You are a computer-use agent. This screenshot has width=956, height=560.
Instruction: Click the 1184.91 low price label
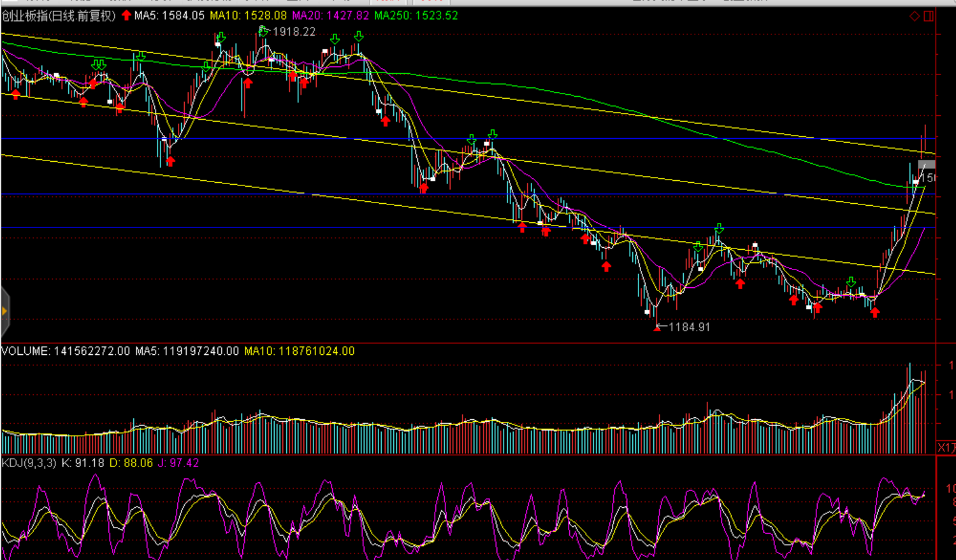point(689,327)
